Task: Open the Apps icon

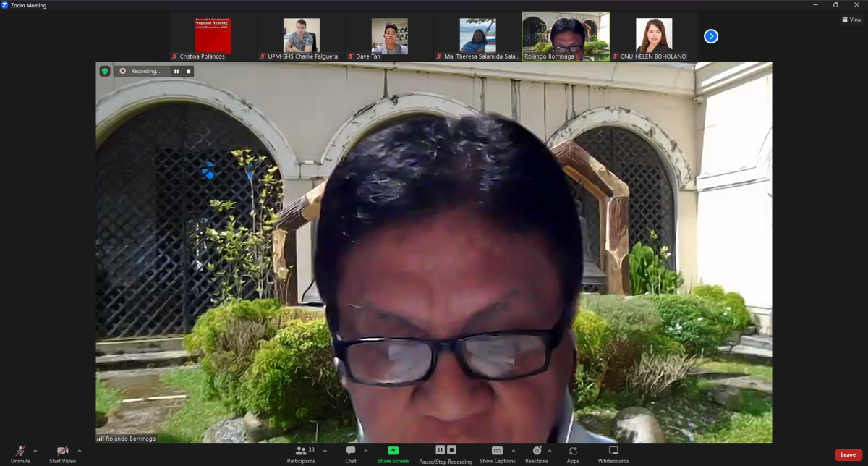Action: point(573,450)
